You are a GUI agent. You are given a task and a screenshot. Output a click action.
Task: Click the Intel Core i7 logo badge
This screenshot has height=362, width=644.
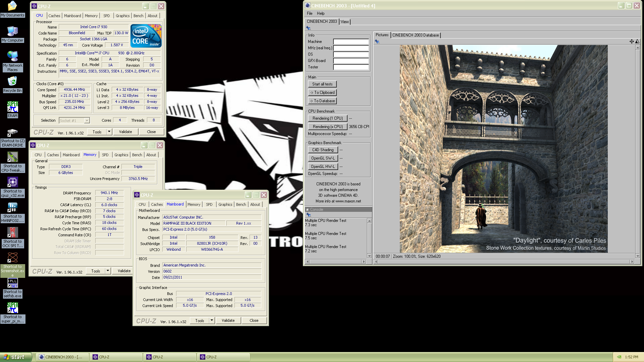[146, 36]
